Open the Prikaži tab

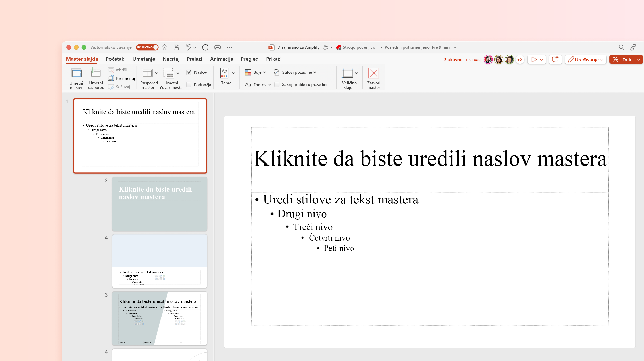pos(274,59)
